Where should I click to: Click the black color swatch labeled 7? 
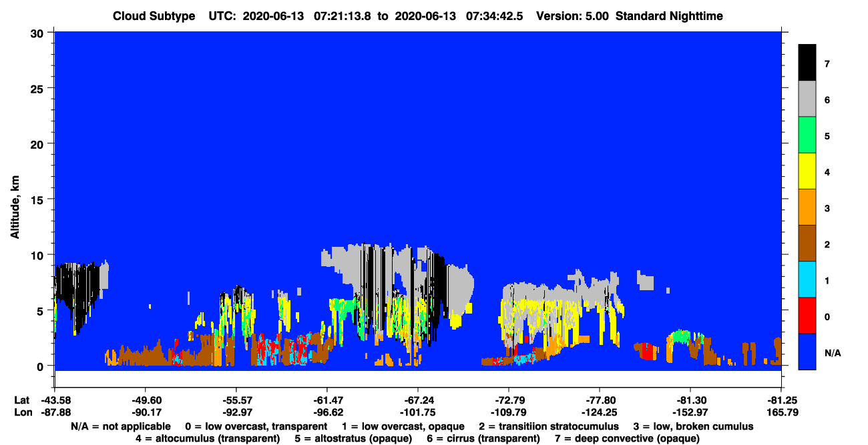coord(807,63)
